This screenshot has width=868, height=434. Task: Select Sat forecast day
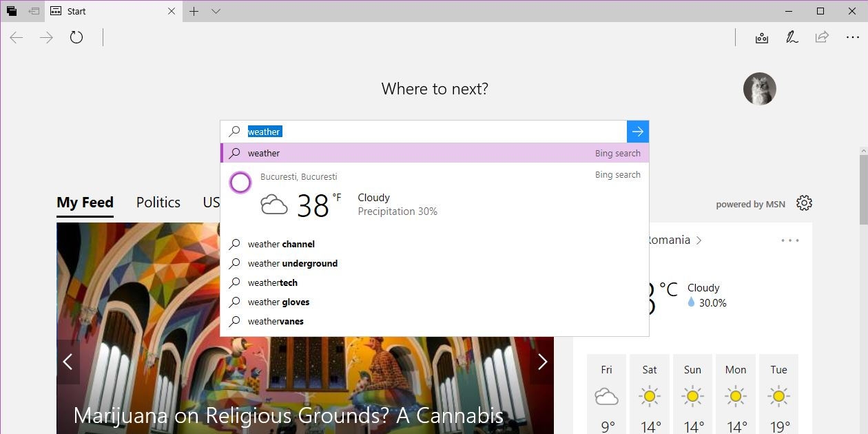point(650,394)
